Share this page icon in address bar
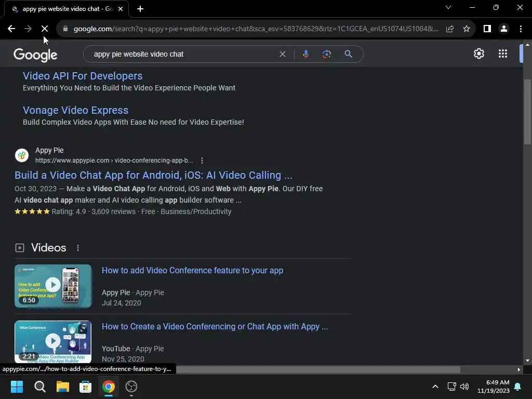Screen dimensions: 532x399 (450, 29)
